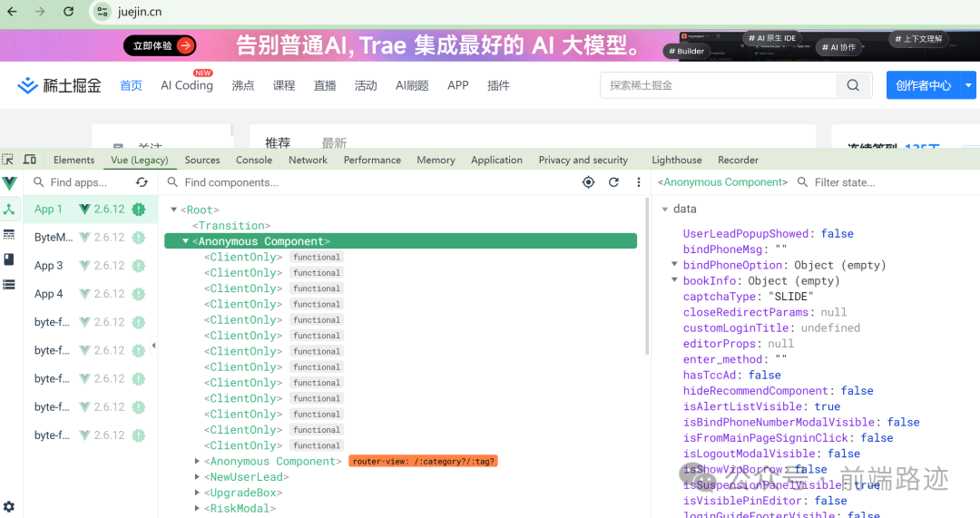
Task: Switch to the Application tab
Action: tap(497, 160)
